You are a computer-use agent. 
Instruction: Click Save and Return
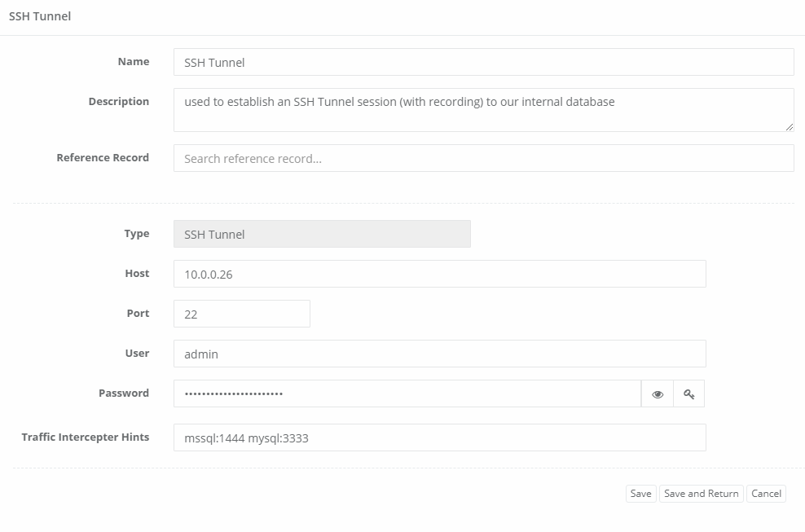[702, 493]
